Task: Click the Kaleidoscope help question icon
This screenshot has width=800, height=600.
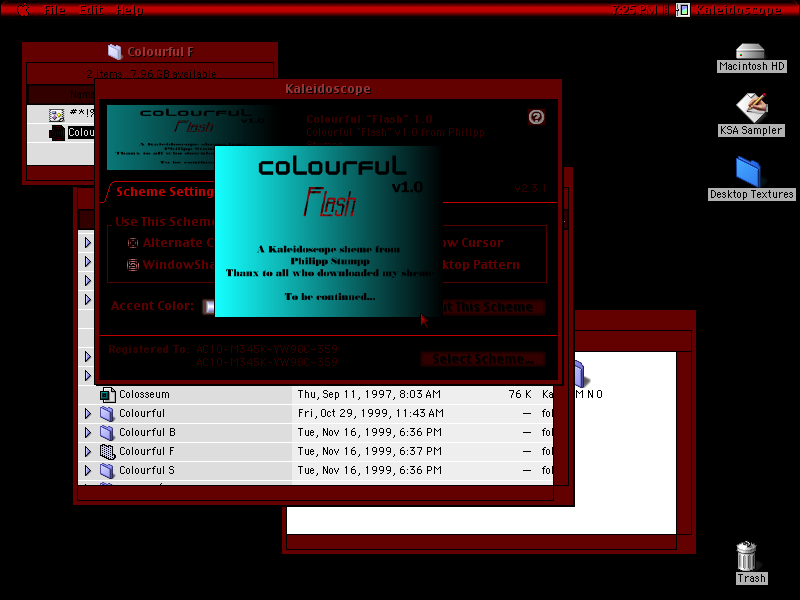Action: click(536, 117)
